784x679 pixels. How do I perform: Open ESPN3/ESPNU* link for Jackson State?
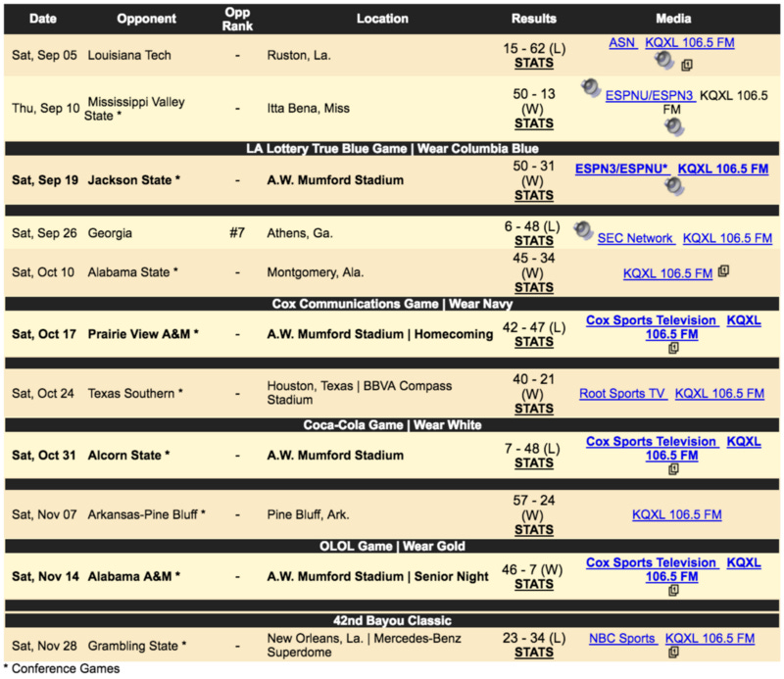point(621,169)
